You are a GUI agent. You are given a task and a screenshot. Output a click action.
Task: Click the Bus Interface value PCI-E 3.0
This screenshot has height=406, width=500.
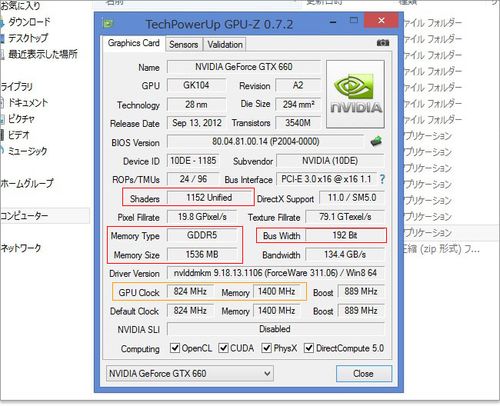pyautogui.click(x=326, y=179)
